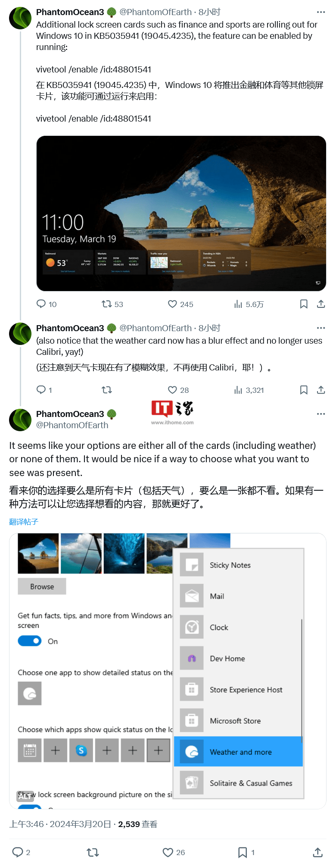The image size is (336, 868).
Task: Like the first tweet with 245 likes
Action: tap(180, 304)
